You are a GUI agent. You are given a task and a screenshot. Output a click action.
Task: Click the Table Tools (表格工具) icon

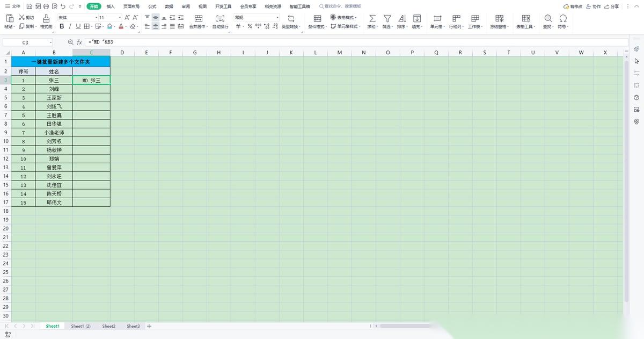[x=526, y=18]
